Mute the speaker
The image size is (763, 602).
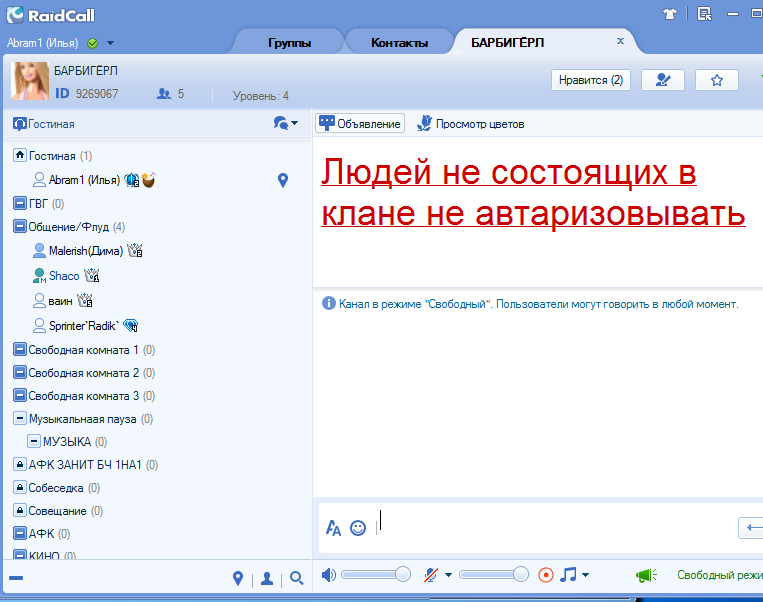[328, 575]
